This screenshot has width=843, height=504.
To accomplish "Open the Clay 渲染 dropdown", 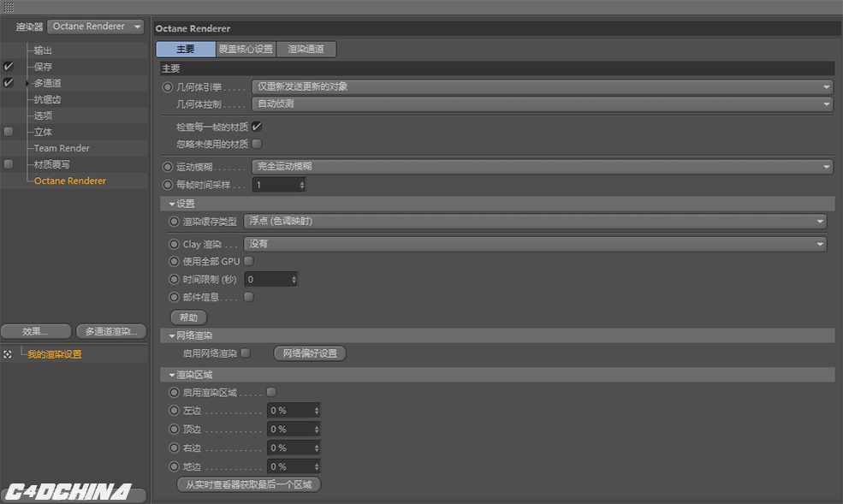I will [x=536, y=244].
